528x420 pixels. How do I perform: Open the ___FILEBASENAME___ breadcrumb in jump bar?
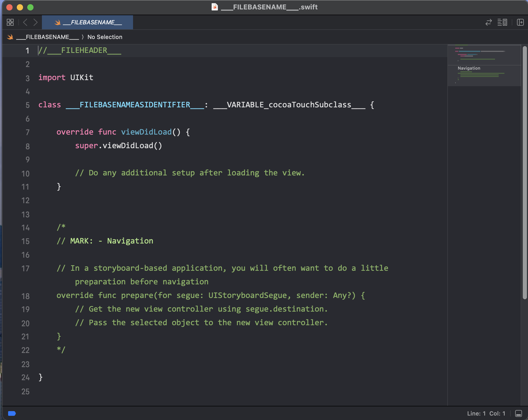click(x=47, y=37)
